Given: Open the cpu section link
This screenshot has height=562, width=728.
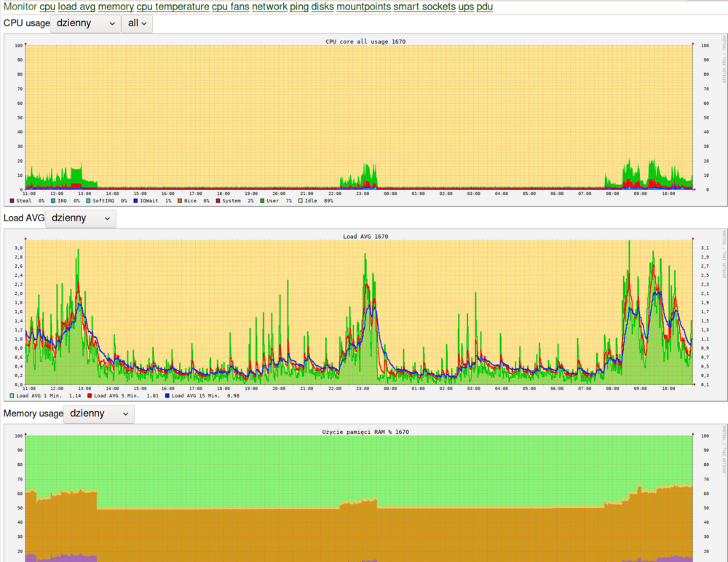Looking at the screenshot, I should click(47, 7).
